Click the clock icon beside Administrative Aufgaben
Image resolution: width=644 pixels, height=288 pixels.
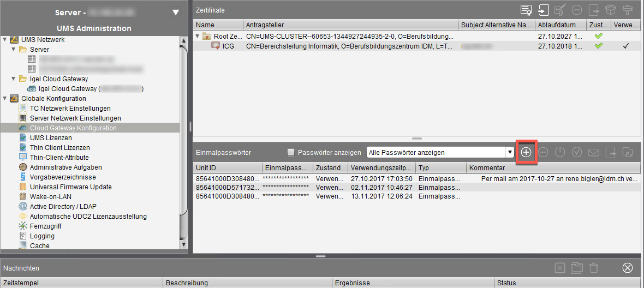(23, 167)
